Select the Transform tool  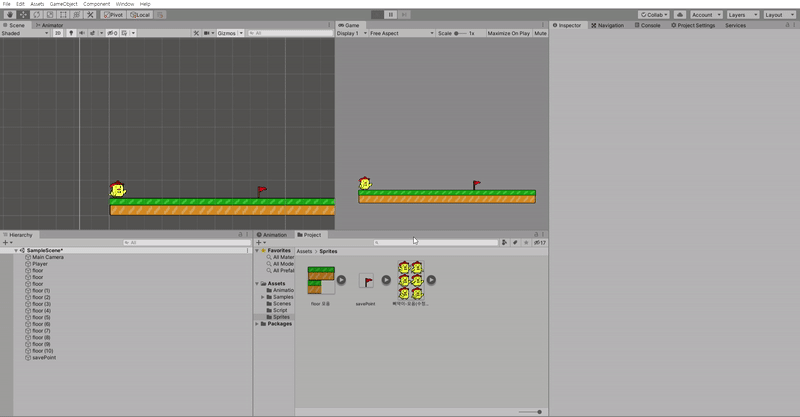pos(77,15)
